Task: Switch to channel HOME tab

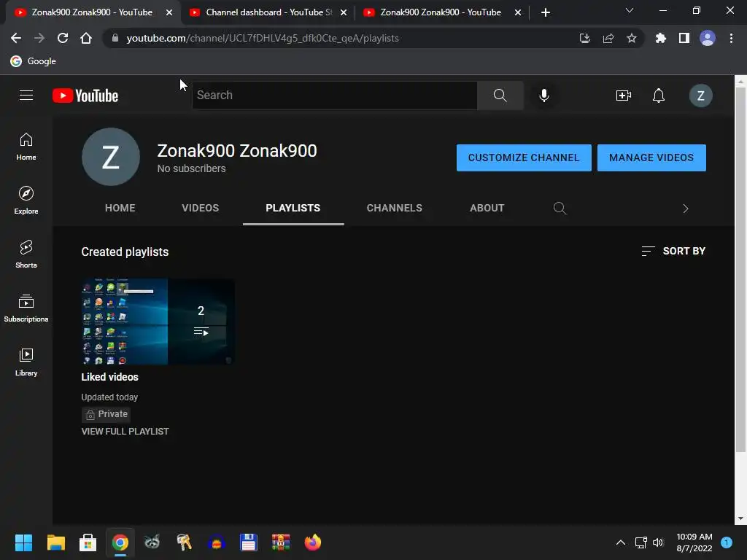Action: pyautogui.click(x=120, y=208)
